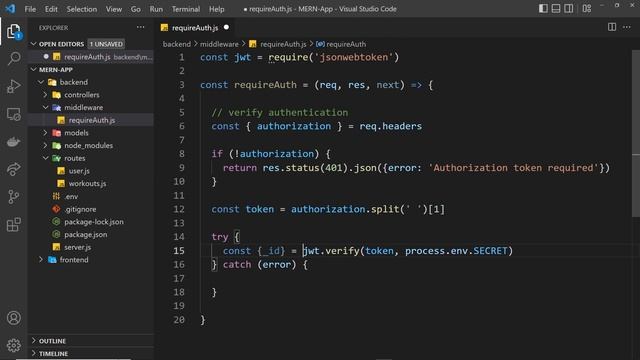Toggle primary side bar visibility
This screenshot has height=360, width=640.
(543, 9)
